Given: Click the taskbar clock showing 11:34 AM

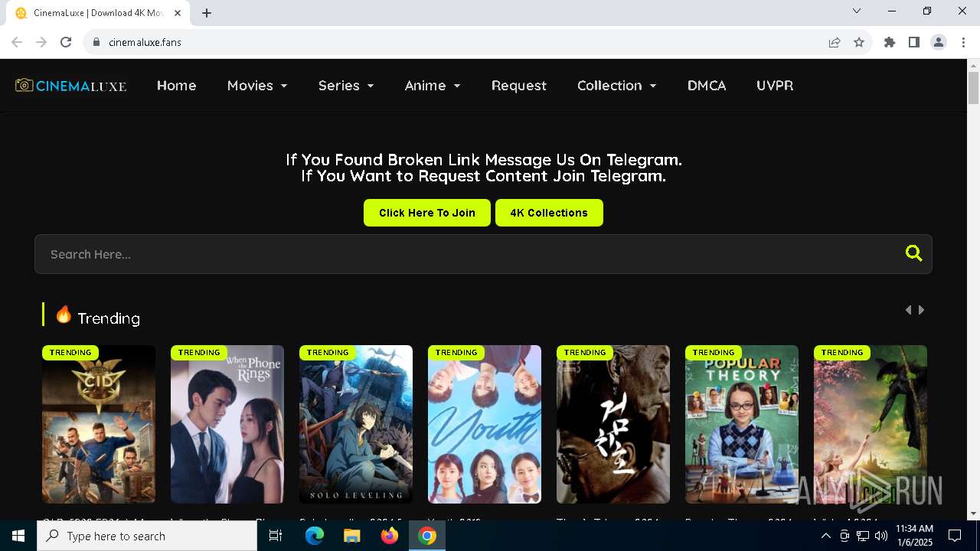Looking at the screenshot, I should 914,536.
